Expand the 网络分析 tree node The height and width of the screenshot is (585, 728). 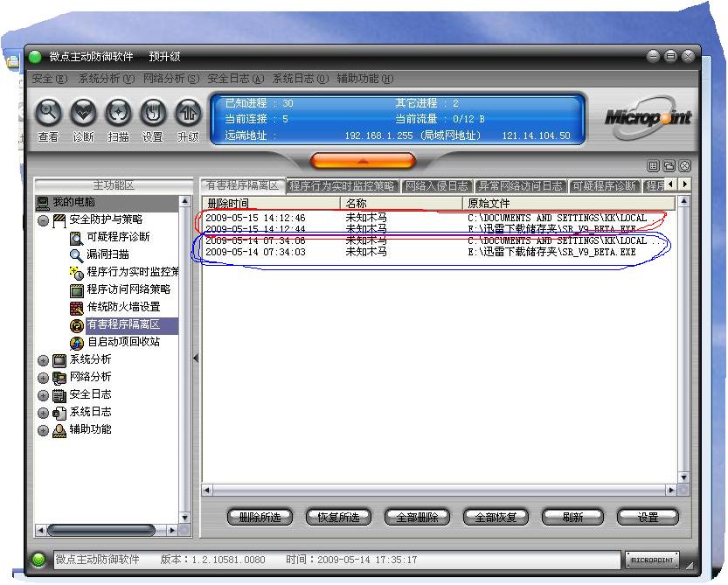[x=43, y=379]
